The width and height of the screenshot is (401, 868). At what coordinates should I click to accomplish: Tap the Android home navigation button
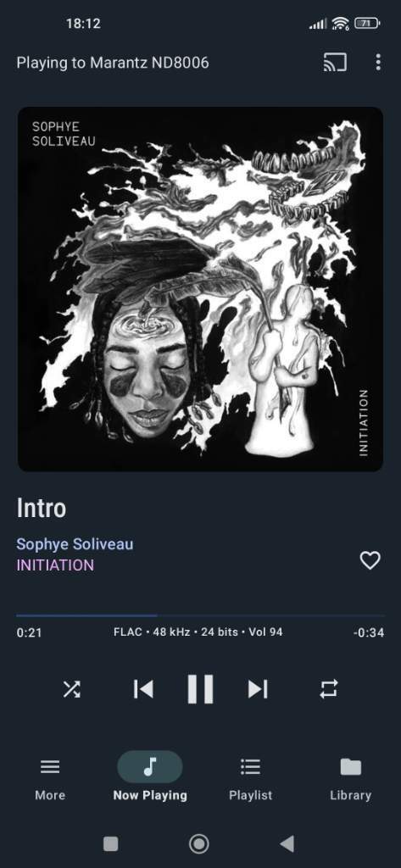pos(199,843)
